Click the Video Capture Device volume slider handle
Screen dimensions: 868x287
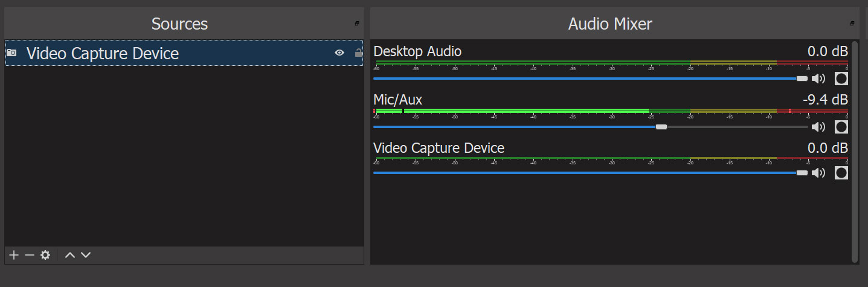pos(802,173)
